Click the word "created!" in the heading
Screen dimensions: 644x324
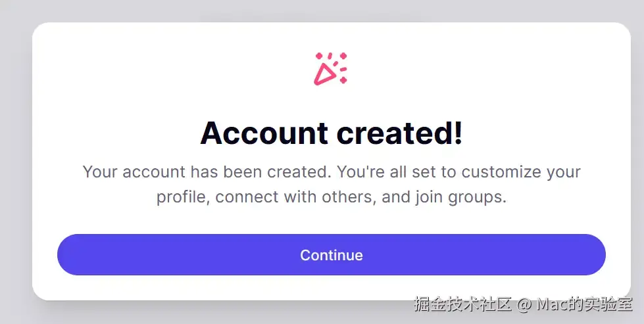400,133
